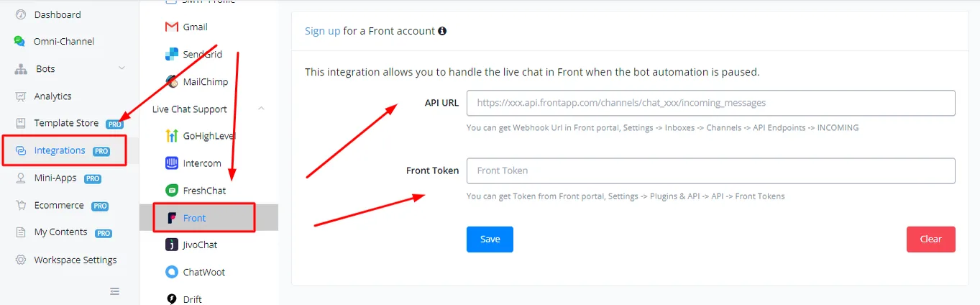Open the ChatWoot integration icon
This screenshot has width=980, height=305.
click(171, 272)
